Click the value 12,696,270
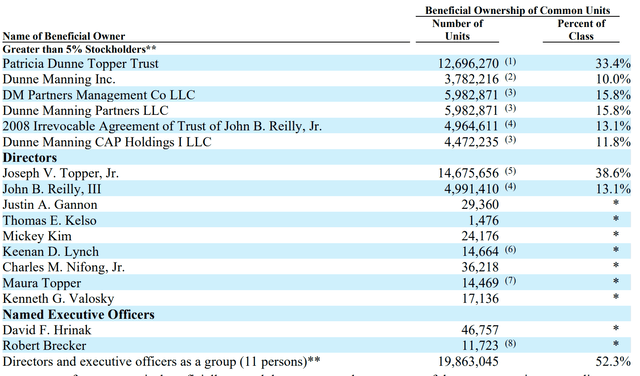Viewport: 640px width, 376px height. (x=468, y=64)
